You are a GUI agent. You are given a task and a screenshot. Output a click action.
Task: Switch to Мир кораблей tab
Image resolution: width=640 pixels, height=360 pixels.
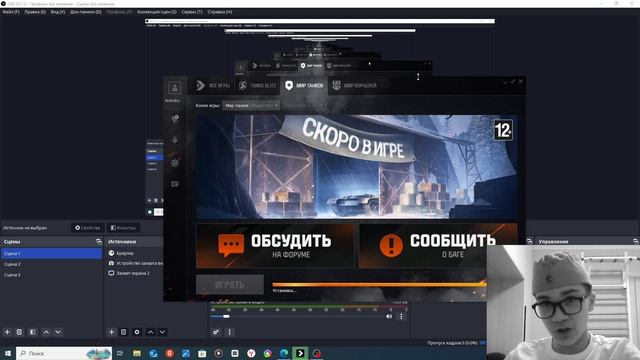(x=354, y=85)
